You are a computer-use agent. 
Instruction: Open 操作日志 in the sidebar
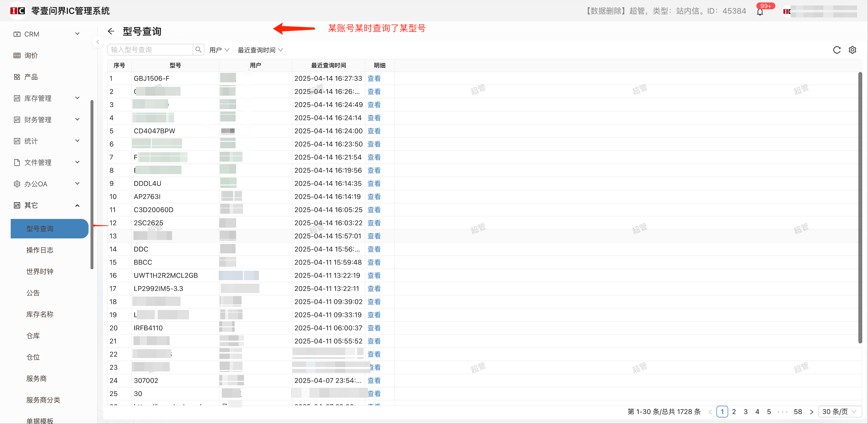[40, 250]
